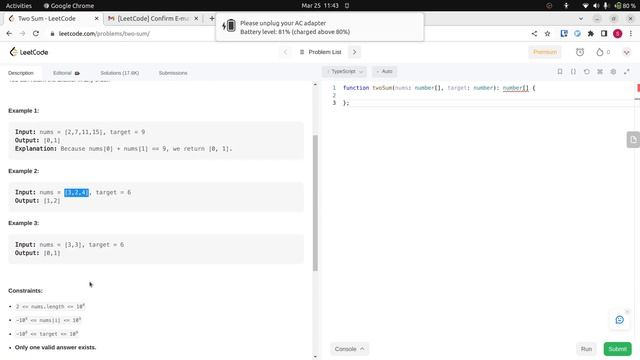Open the TypeScript language dropdown

click(344, 71)
